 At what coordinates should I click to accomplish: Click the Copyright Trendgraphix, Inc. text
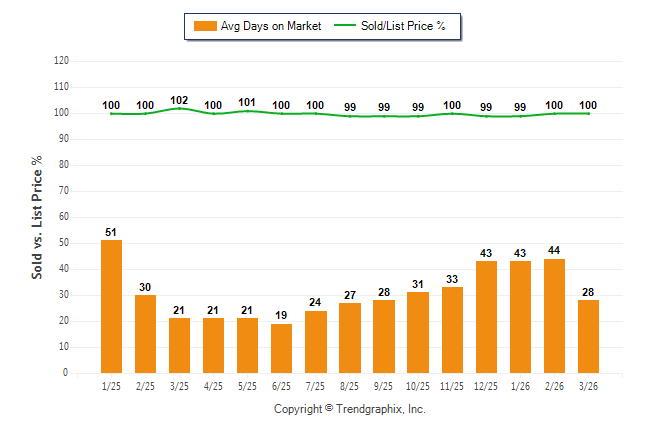pyautogui.click(x=349, y=409)
